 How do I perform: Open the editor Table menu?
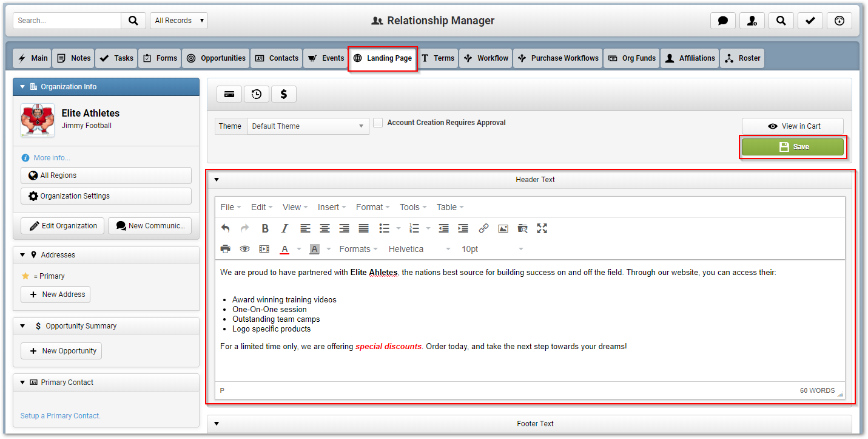coord(450,207)
